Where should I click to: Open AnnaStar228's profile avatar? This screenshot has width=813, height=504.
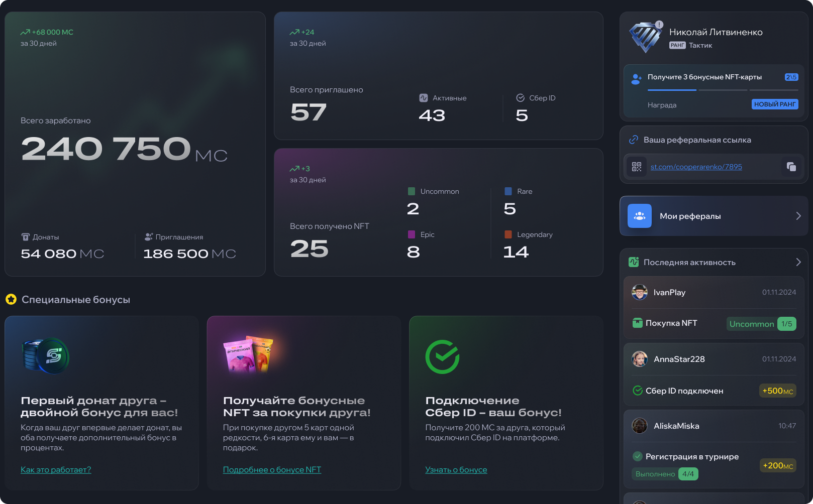pos(640,359)
